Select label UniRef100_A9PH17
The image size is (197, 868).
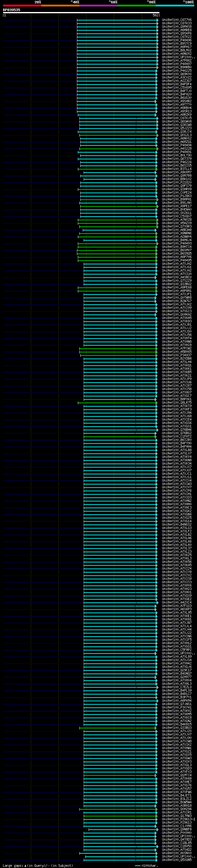point(177,47)
